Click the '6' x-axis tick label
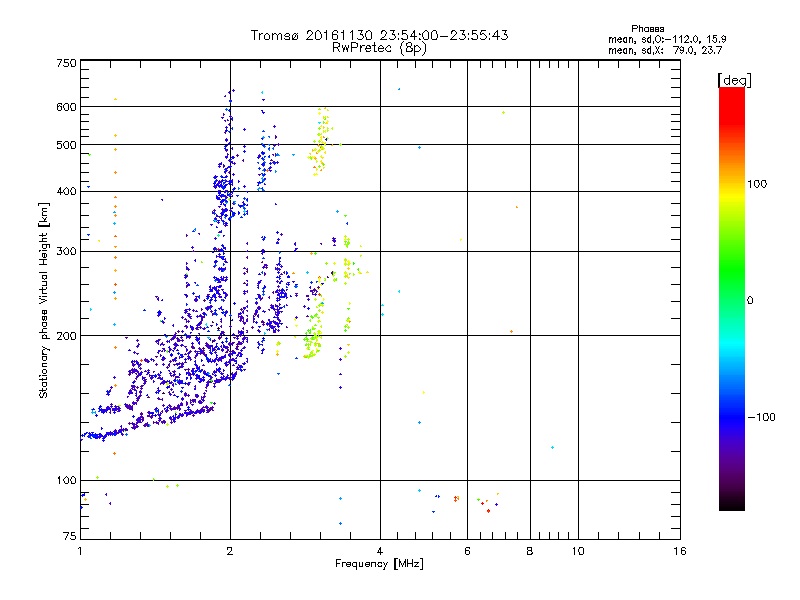 (467, 551)
